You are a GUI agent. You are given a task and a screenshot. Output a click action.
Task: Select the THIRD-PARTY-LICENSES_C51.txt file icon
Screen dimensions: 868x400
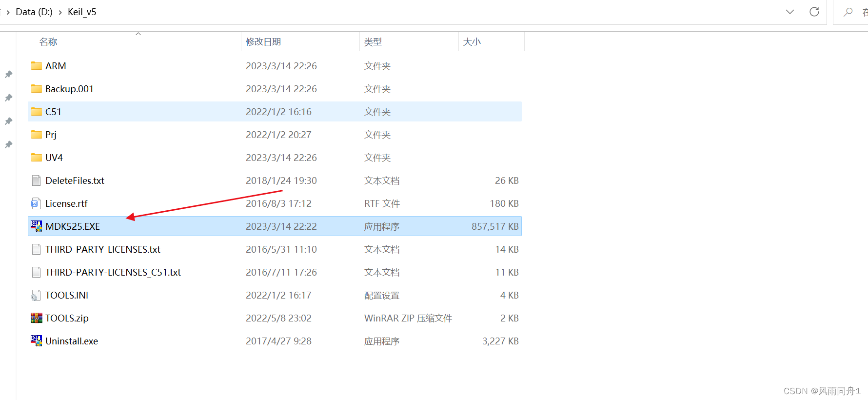[36, 272]
